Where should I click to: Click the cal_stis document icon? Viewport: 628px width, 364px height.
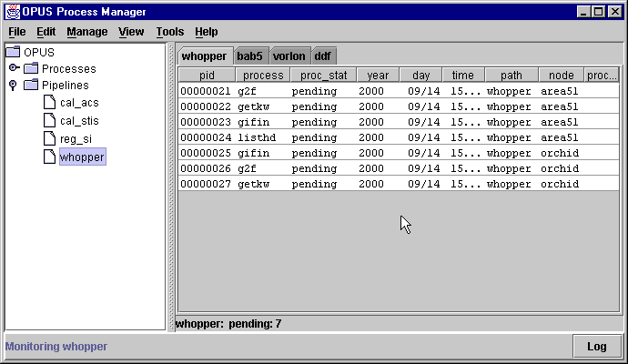click(50, 121)
